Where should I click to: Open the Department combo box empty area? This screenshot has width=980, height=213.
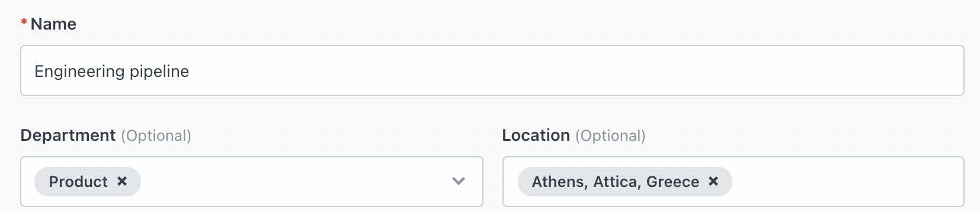click(x=293, y=182)
